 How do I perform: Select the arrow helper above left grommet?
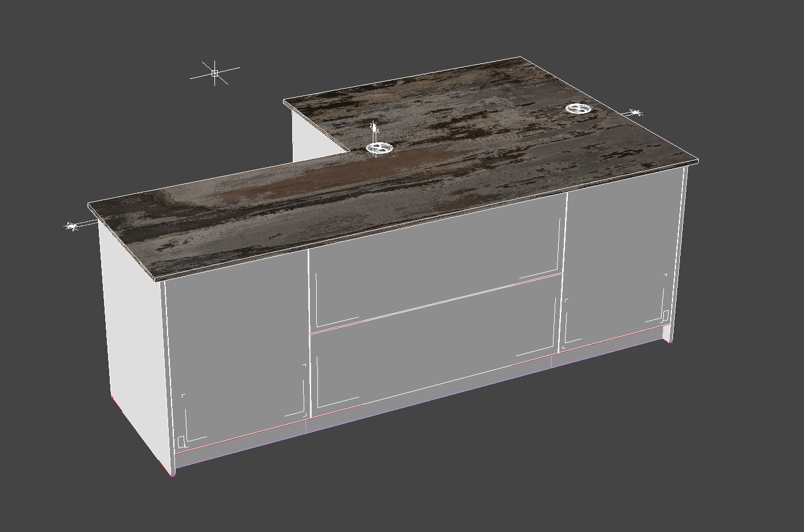click(x=374, y=128)
